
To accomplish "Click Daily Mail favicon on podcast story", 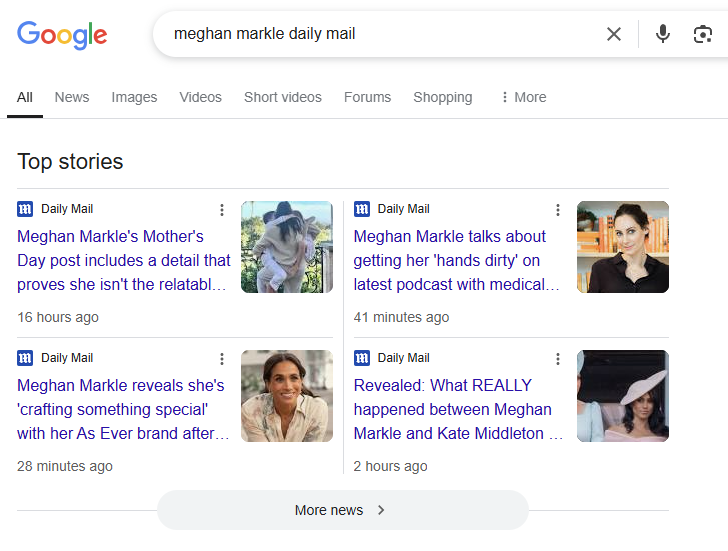I will pos(362,209).
